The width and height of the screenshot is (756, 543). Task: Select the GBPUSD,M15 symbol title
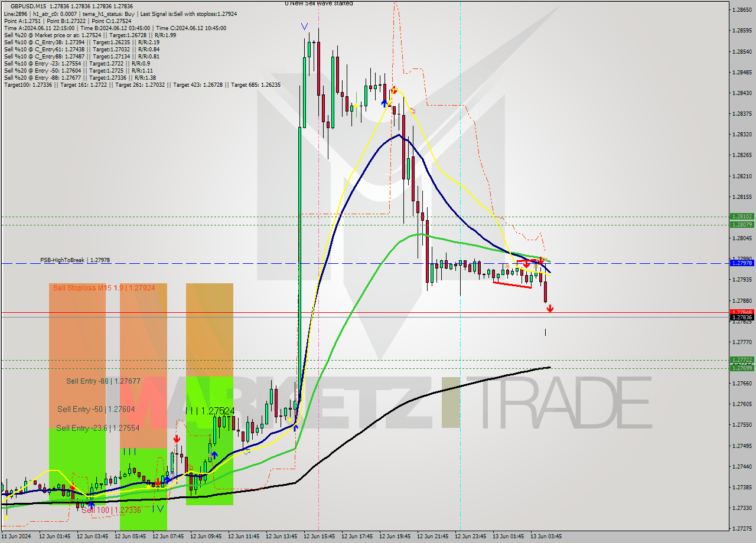30,6
